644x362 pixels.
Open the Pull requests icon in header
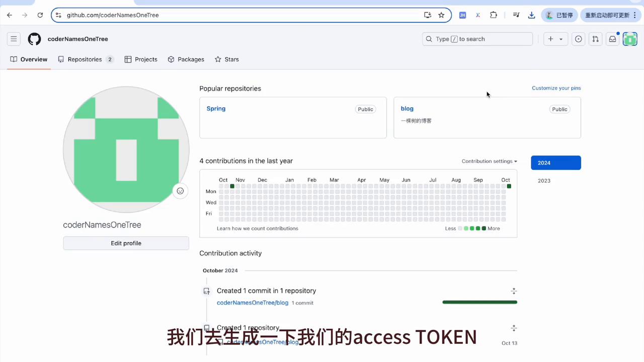point(595,39)
